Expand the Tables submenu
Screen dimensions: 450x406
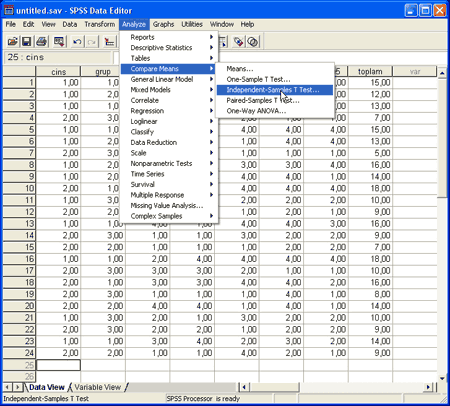pos(169,58)
